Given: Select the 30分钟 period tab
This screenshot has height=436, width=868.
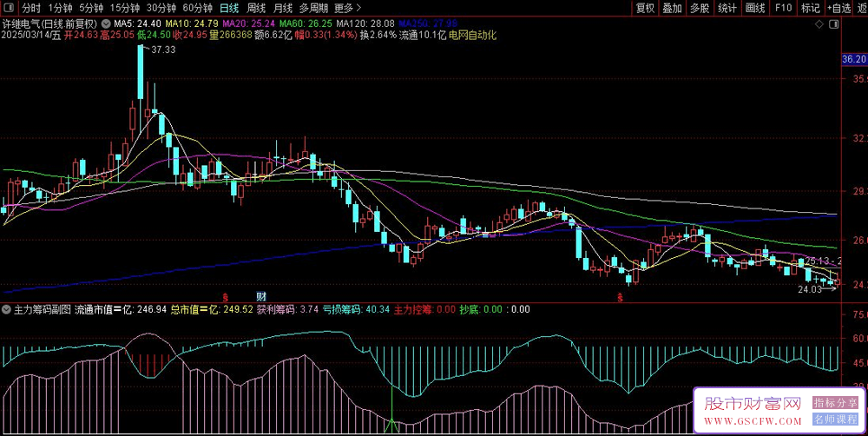Looking at the screenshot, I should tap(161, 9).
